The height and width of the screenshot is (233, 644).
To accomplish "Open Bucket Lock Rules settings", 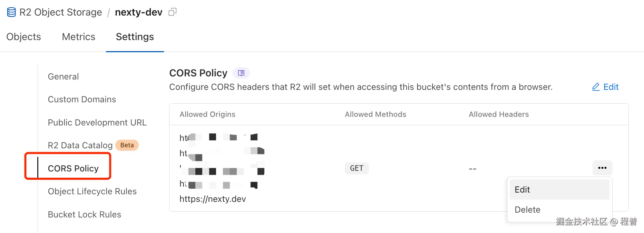I will (x=84, y=214).
